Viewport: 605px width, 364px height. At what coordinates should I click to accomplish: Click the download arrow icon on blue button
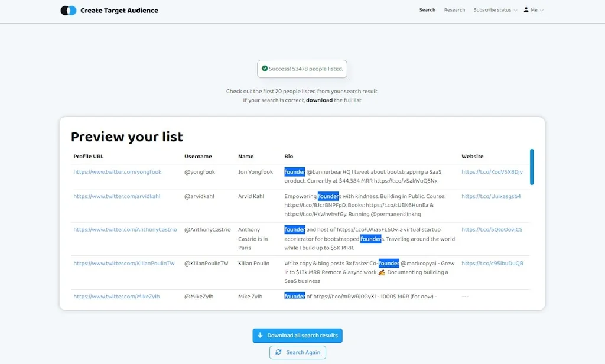260,335
